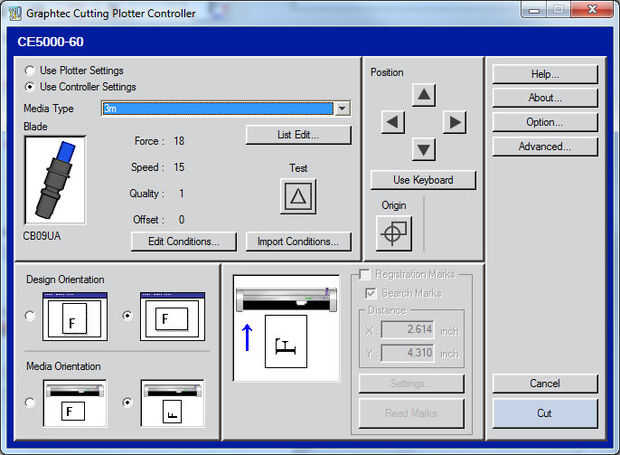Select Use Plotter Settings radio button
This screenshot has width=620, height=455.
(30, 71)
